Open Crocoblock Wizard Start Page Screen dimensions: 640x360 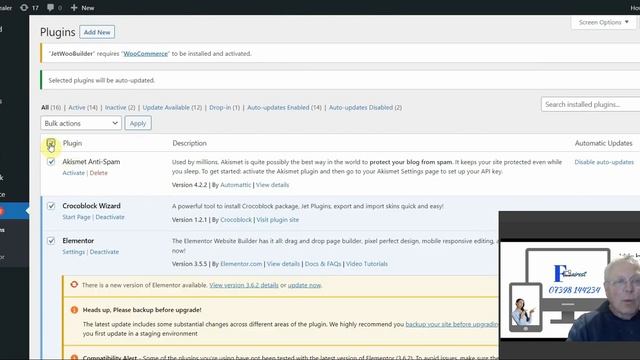coord(76,217)
